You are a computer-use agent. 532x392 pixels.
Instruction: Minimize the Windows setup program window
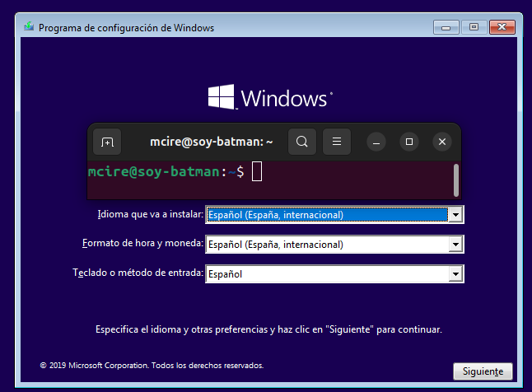tap(446, 27)
